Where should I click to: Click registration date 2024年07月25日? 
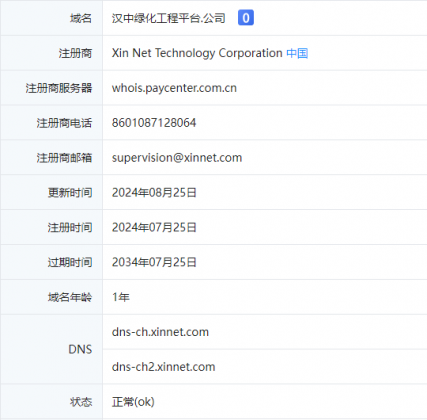click(x=154, y=228)
